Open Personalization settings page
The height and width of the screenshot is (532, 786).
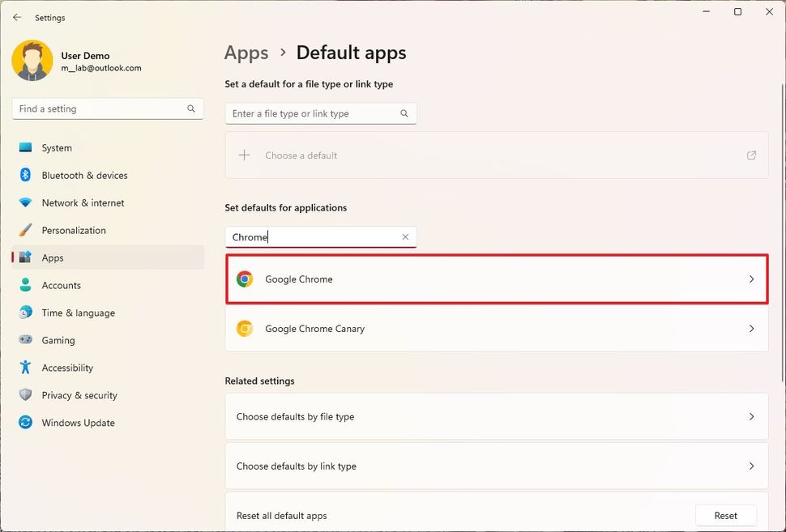74,231
